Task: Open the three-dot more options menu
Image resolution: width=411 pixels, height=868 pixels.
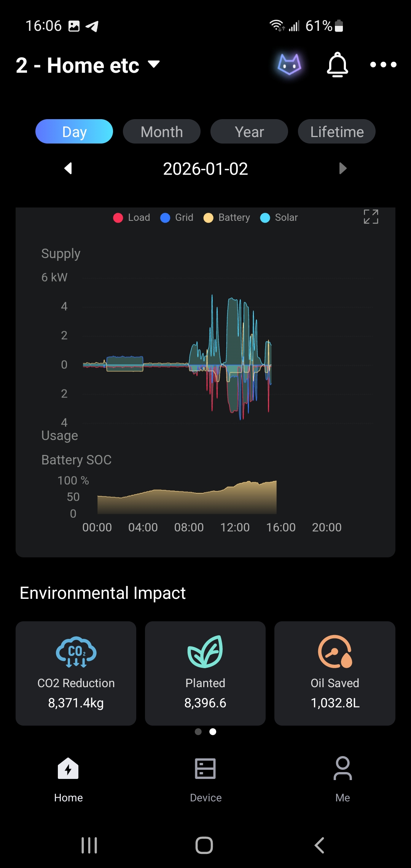Action: pos(383,65)
